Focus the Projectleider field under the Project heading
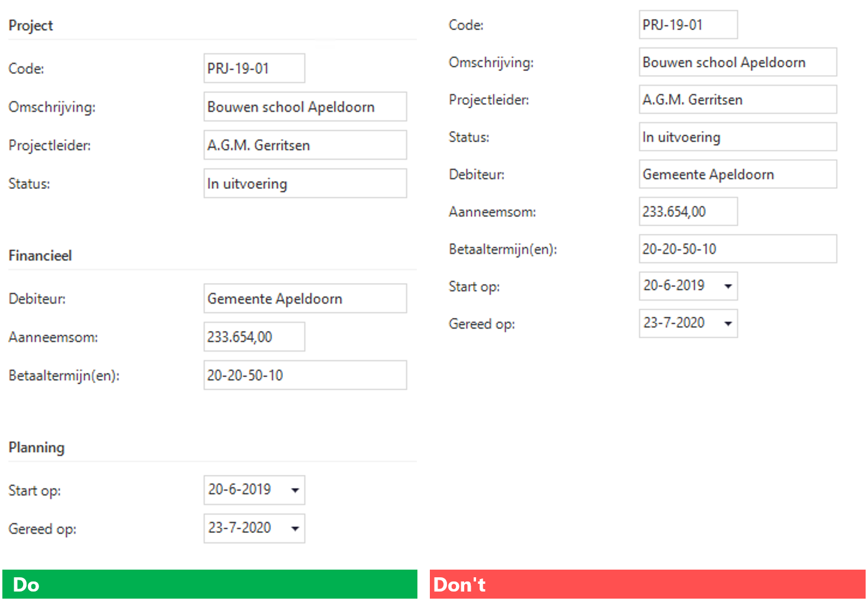Screen dimensions: 868x601 305,146
